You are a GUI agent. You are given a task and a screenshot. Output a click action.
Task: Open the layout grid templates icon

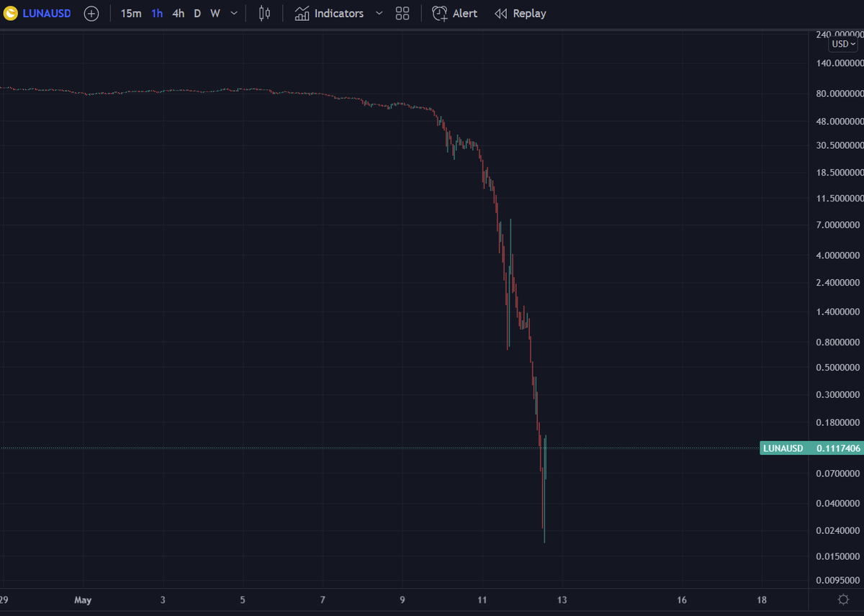[402, 14]
